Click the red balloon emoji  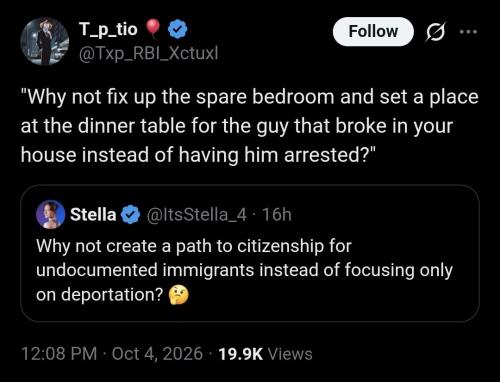153,28
